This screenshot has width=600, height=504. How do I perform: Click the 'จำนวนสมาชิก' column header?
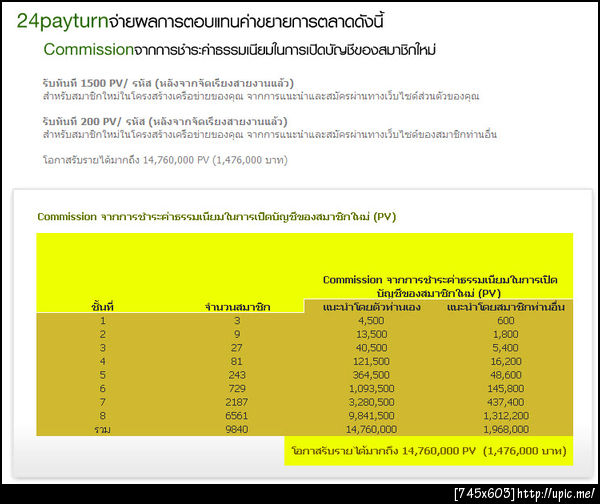point(237,307)
